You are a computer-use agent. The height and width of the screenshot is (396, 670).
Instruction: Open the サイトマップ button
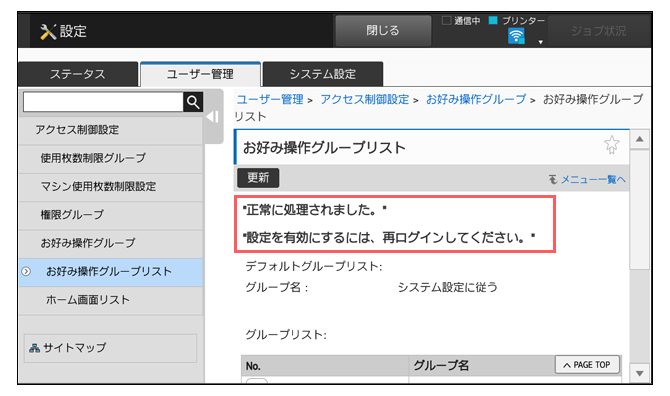tap(110, 348)
